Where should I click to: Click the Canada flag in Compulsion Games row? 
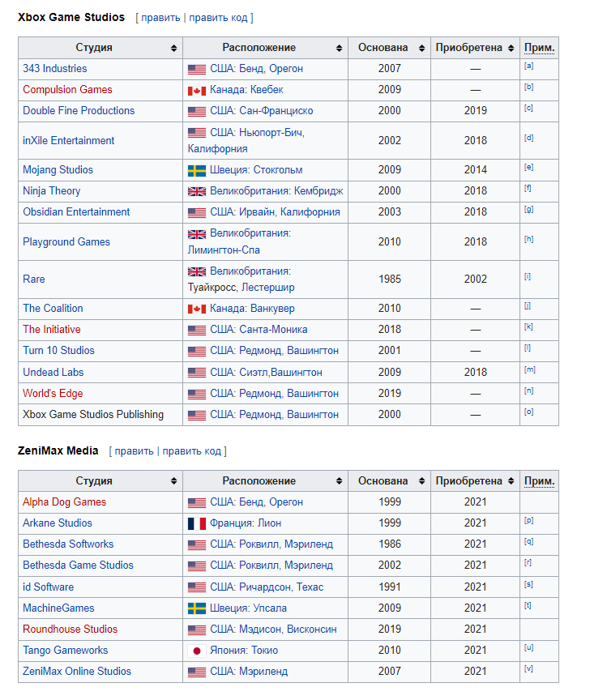196,91
